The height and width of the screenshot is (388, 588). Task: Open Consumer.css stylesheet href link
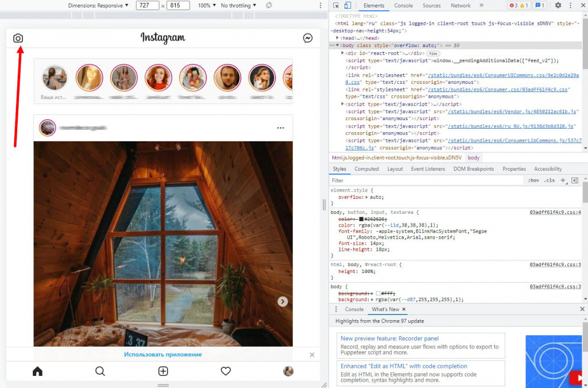coord(498,90)
